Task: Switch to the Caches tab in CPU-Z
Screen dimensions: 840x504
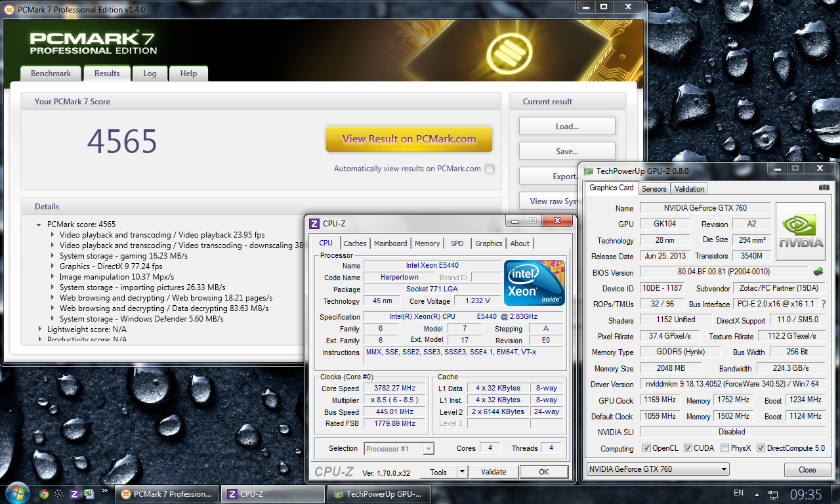Action: (355, 243)
